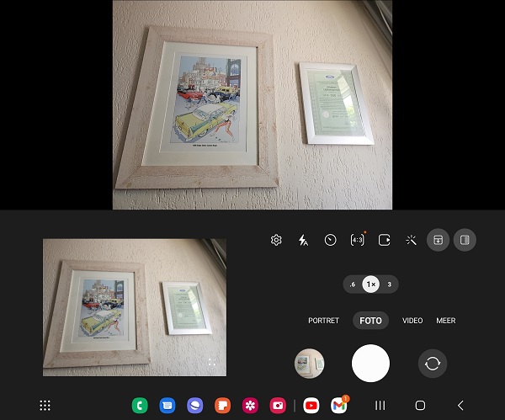
Task: Tap the capture preview toggle icon
Action: pyautogui.click(x=438, y=240)
